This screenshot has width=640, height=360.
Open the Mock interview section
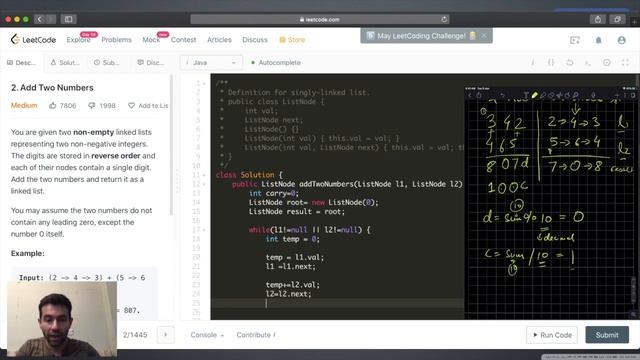151,40
